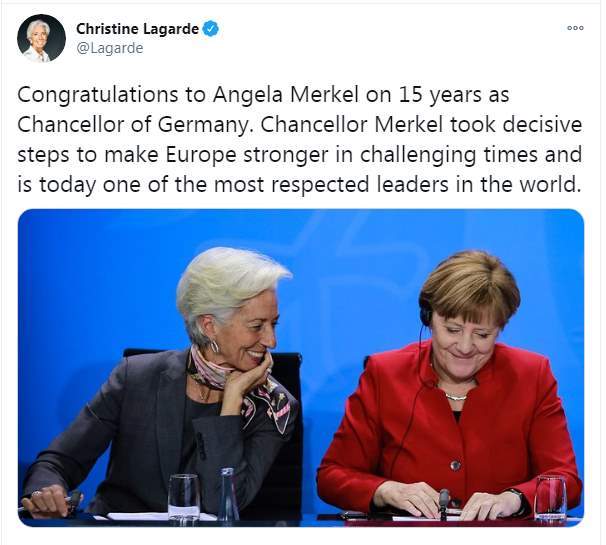Open the @Lagarde handle link
Screen dimensions: 606x545
pyautogui.click(x=110, y=48)
